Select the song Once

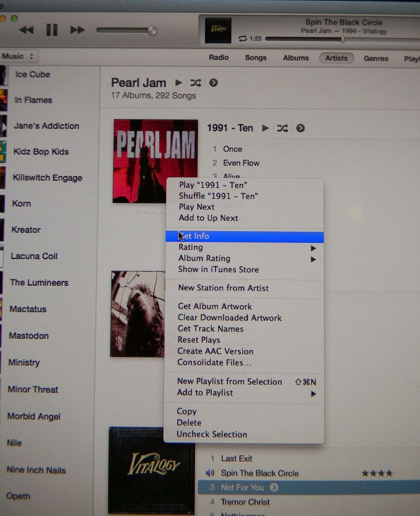pos(232,149)
